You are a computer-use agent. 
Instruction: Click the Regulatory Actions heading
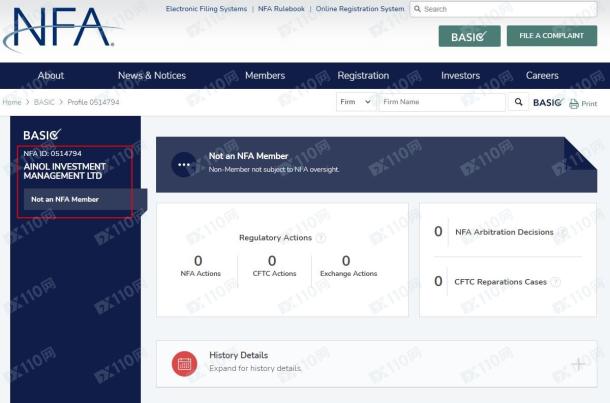tap(275, 238)
